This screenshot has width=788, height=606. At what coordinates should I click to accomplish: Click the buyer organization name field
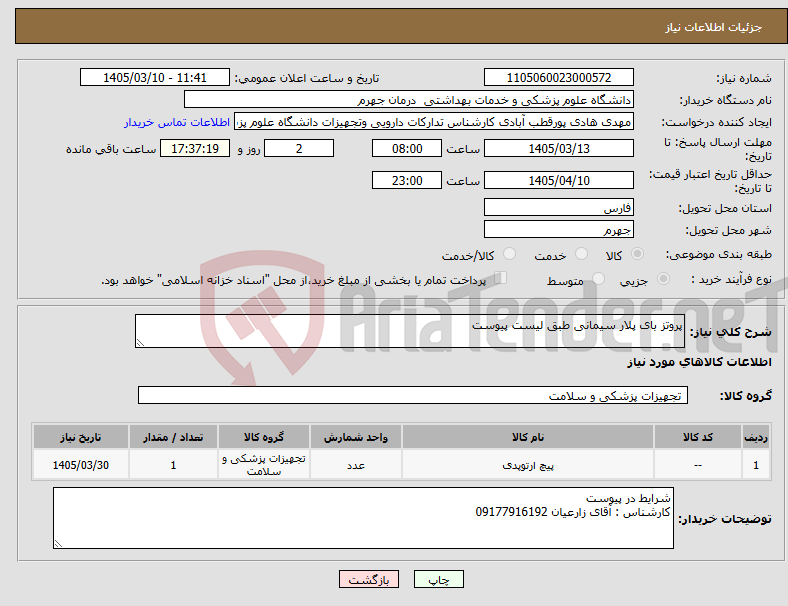pos(409,99)
